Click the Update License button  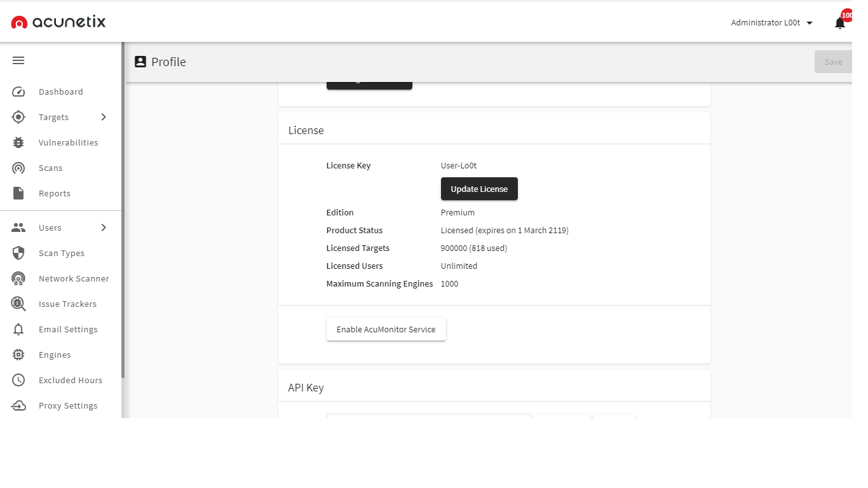click(x=479, y=189)
